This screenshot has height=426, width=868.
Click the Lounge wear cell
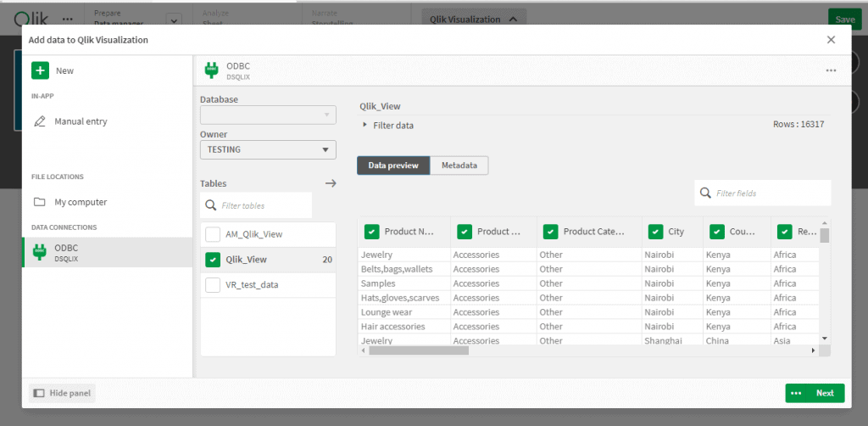[404, 312]
